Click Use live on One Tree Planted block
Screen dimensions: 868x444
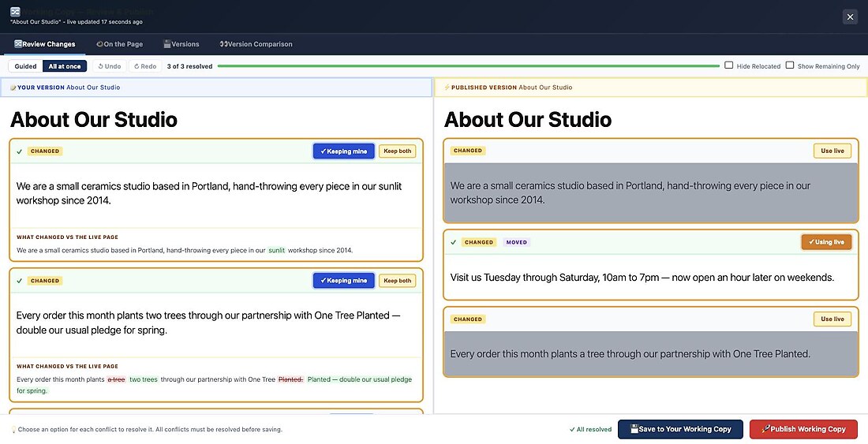click(x=832, y=319)
